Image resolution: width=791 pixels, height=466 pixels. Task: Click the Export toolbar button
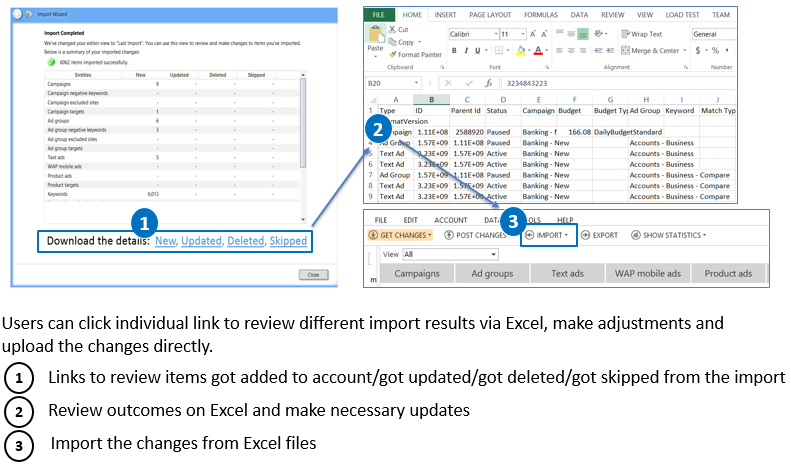[x=599, y=235]
